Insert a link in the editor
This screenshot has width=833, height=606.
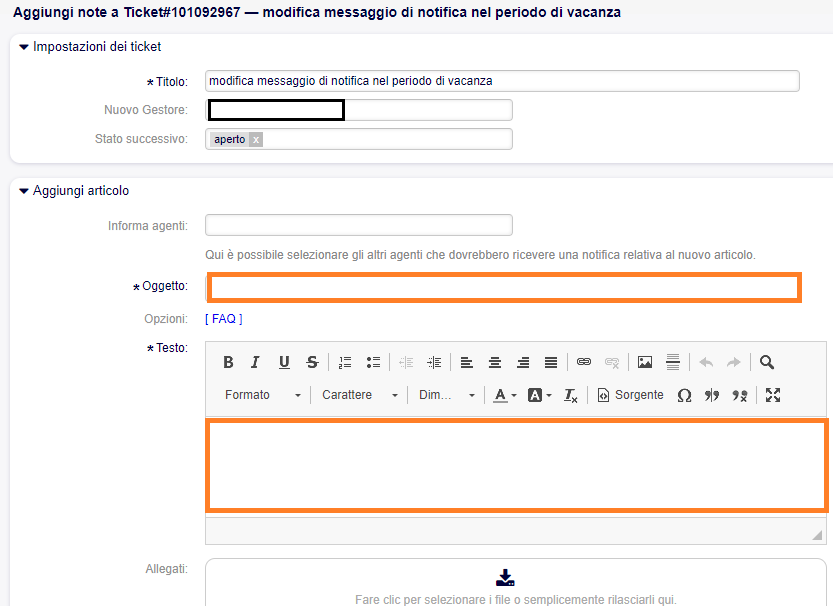tap(584, 362)
